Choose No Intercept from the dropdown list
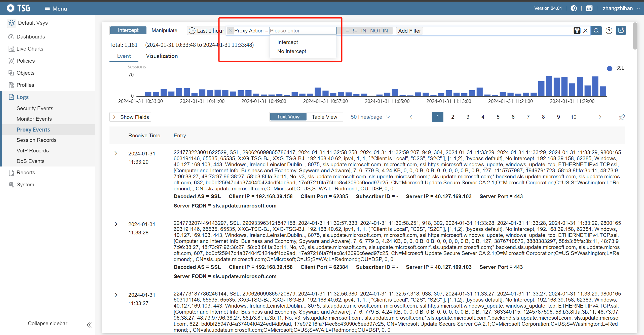 click(291, 51)
